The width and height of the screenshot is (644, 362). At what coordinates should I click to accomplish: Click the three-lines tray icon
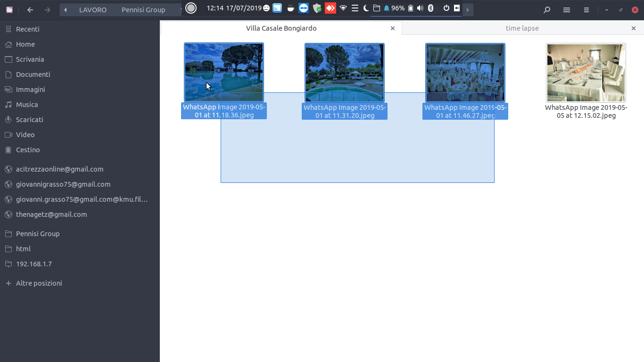coord(355,8)
